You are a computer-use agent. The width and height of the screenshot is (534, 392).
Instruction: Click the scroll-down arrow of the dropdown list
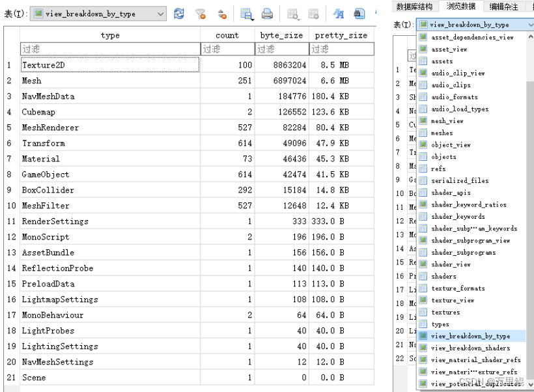(x=530, y=384)
